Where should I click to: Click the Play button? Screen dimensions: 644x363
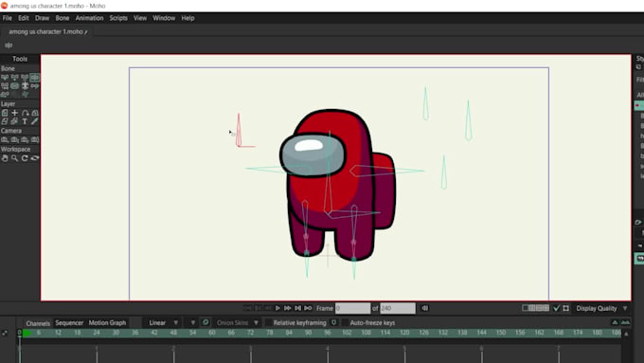277,308
